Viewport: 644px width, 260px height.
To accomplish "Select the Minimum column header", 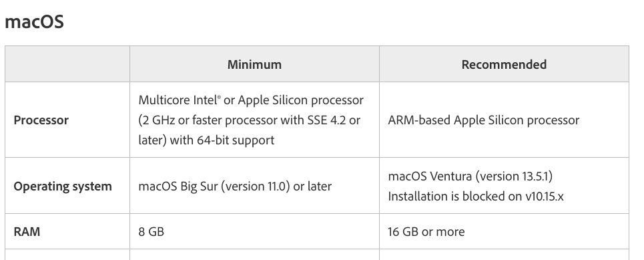I will point(254,64).
